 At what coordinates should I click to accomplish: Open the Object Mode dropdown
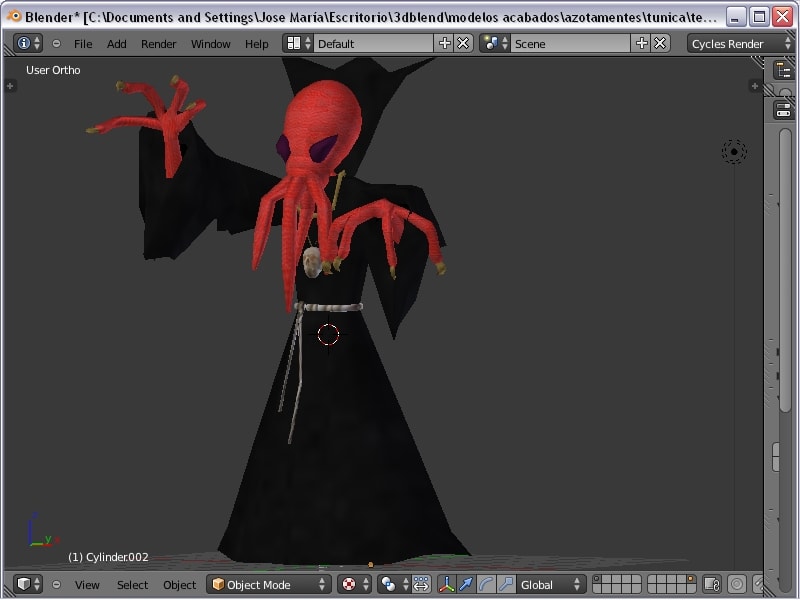click(x=268, y=584)
